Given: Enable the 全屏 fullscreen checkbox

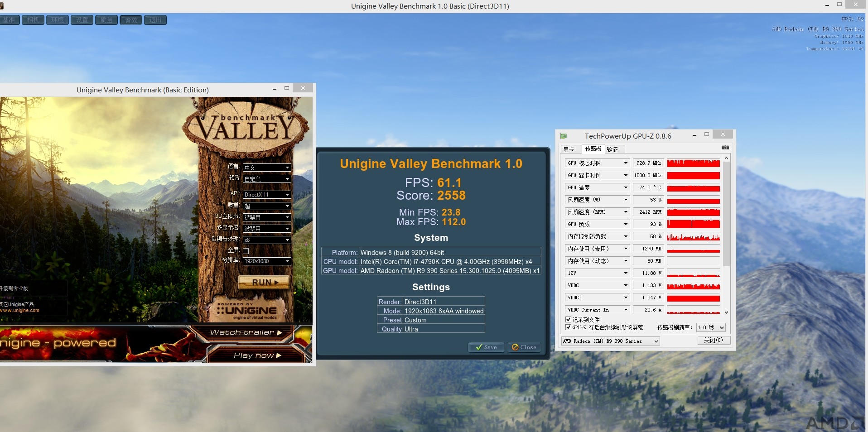Looking at the screenshot, I should click(246, 250).
